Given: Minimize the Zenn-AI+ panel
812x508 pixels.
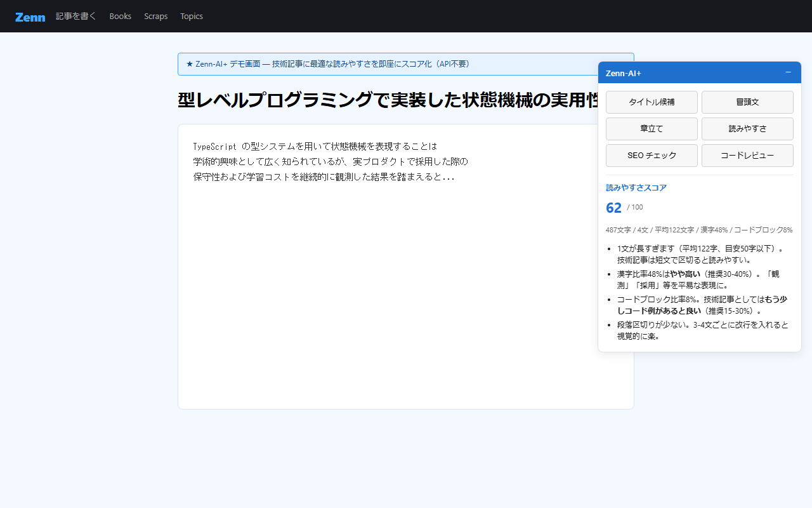Looking at the screenshot, I should point(788,72).
